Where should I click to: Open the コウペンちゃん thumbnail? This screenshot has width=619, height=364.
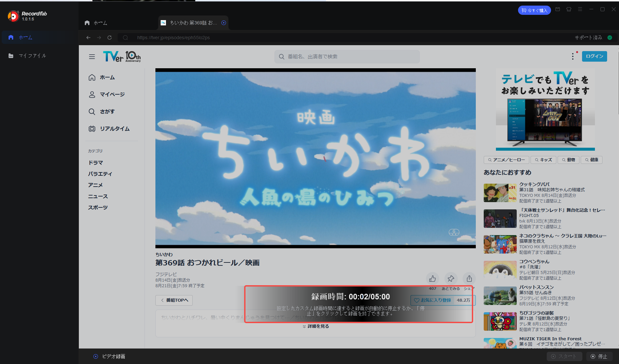(500, 270)
